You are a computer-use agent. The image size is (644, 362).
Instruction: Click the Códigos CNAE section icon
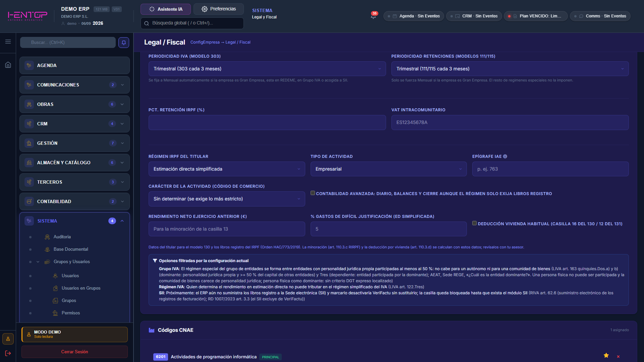152,330
